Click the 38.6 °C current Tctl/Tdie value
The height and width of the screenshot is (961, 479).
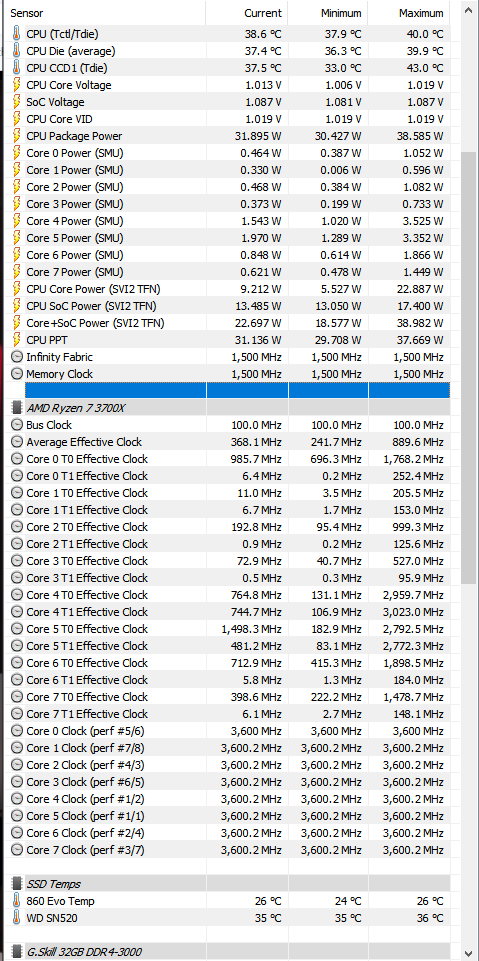[263, 34]
